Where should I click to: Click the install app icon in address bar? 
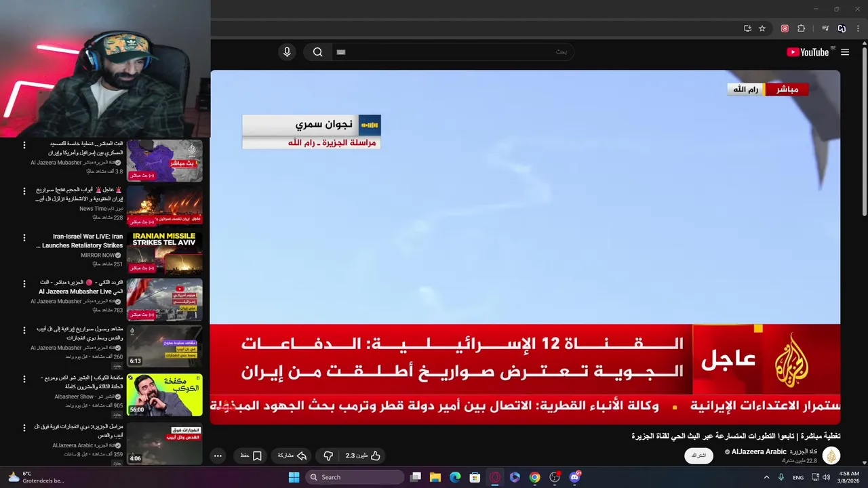click(x=747, y=28)
